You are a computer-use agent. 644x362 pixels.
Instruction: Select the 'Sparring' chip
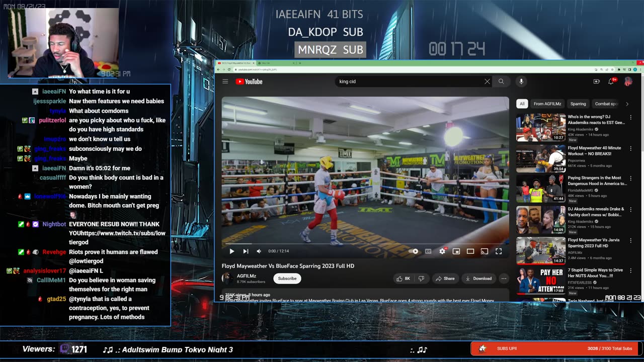[578, 104]
